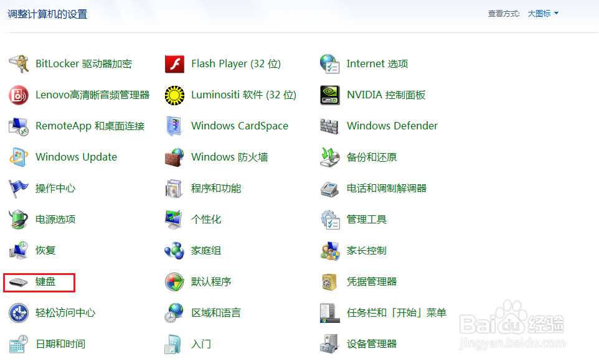Click the 设备管理器 text link
Screen dimensions: 599x364
[x=371, y=344]
